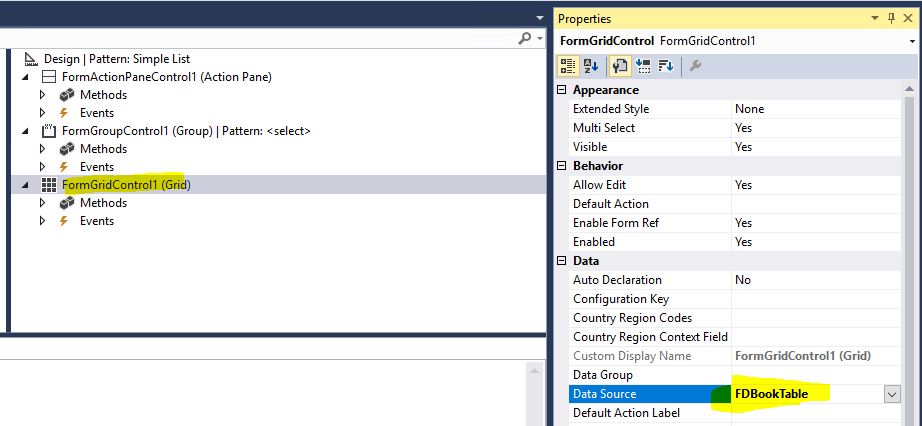Screen dimensions: 922x426
Task: Click the Properties wrench-page toolbar icon
Action: tap(619, 66)
